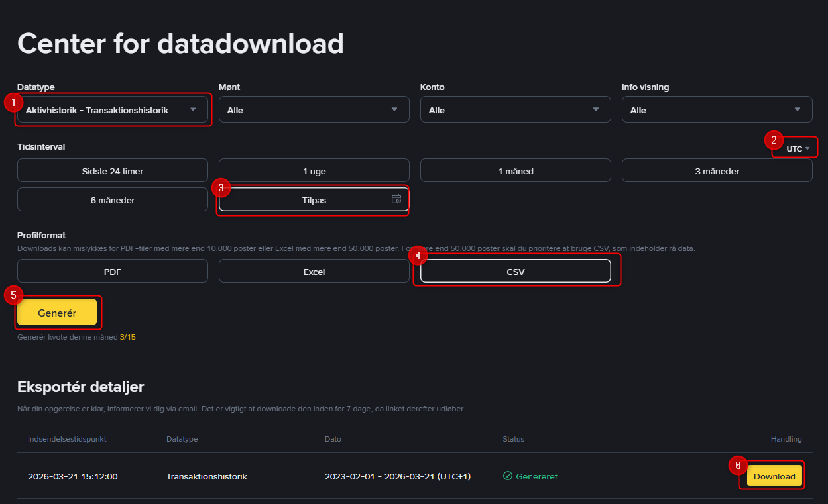828x504 pixels.
Task: Click the chevron on the Datatype selector
Action: pyautogui.click(x=194, y=109)
